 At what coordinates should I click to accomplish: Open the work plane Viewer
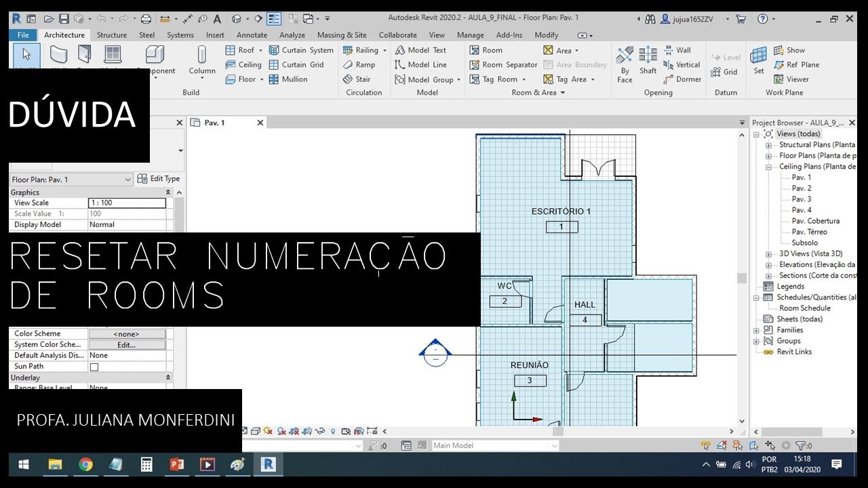(791, 79)
